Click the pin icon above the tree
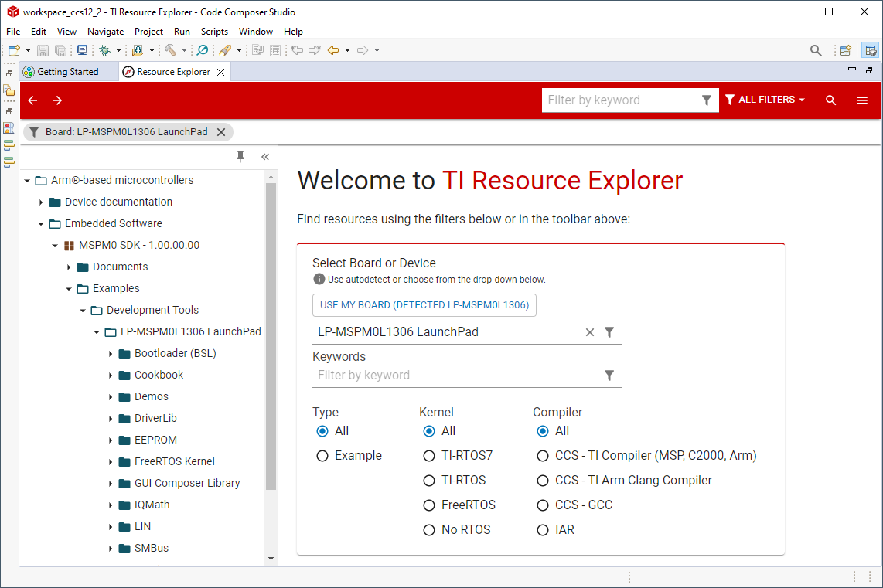 point(240,157)
